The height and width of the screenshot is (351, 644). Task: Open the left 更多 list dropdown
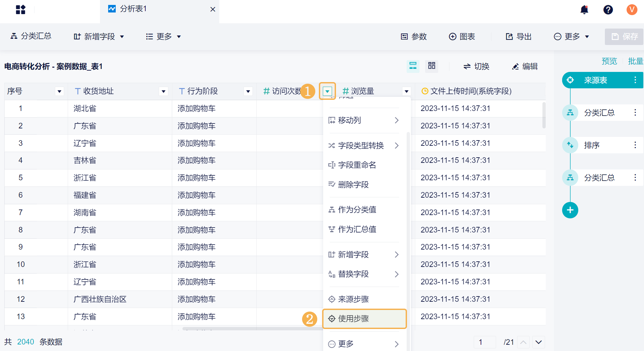pyautogui.click(x=163, y=36)
